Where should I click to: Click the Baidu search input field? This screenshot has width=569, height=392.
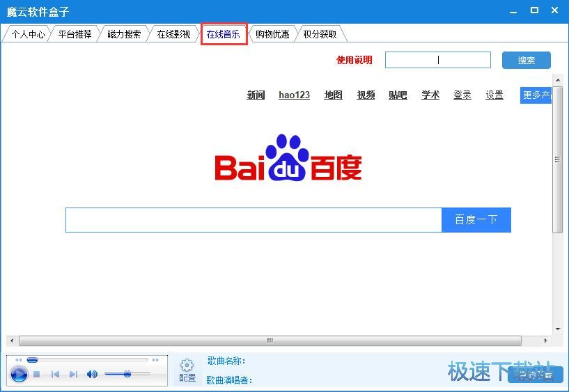tap(254, 220)
